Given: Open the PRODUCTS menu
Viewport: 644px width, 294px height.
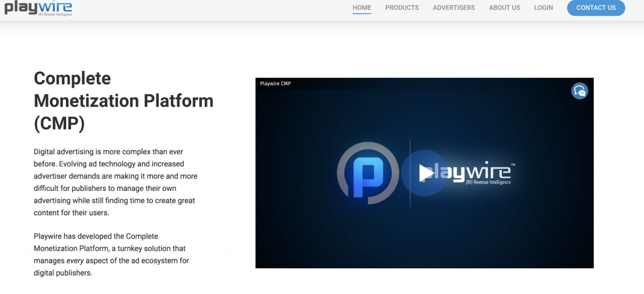Looking at the screenshot, I should [x=402, y=8].
